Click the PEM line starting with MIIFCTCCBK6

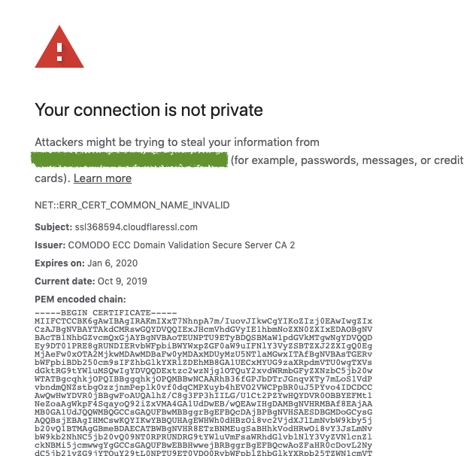pos(203,321)
